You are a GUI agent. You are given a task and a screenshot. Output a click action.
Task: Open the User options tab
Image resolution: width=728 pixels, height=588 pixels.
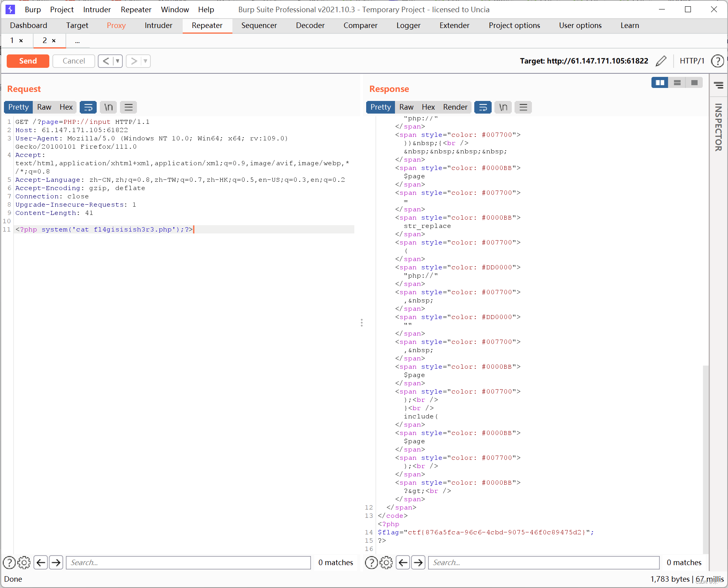point(580,26)
